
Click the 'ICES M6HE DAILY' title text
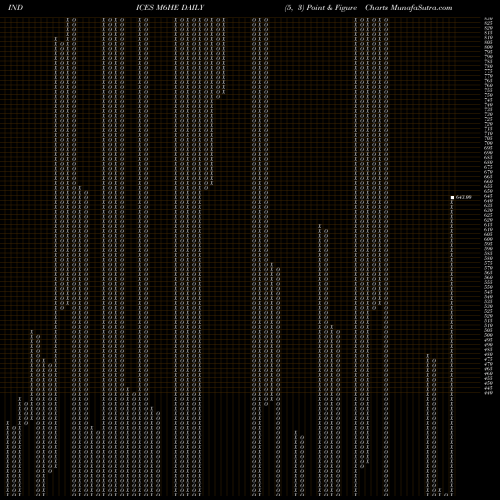click(x=170, y=8)
